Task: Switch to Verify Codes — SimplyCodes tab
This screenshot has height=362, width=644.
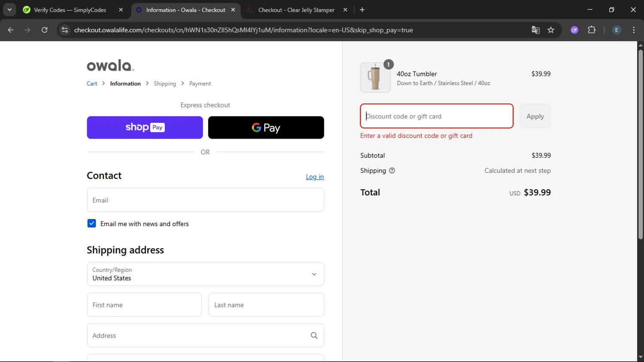Action: (70, 10)
